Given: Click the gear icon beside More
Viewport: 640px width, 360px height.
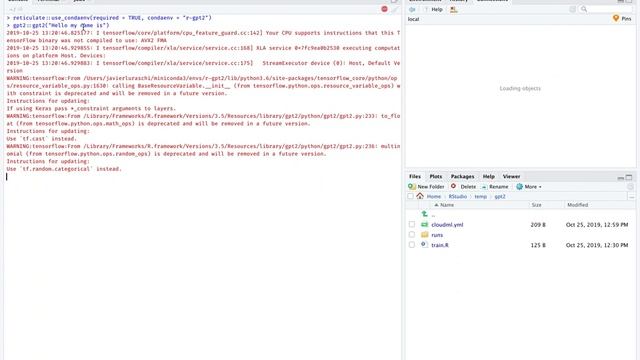Looking at the screenshot, I should (x=519, y=187).
